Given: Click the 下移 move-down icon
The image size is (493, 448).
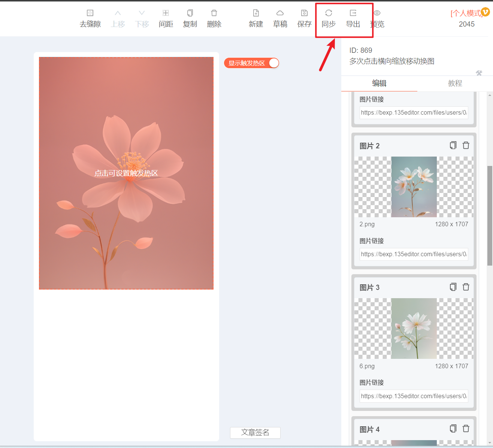Looking at the screenshot, I should click(142, 13).
